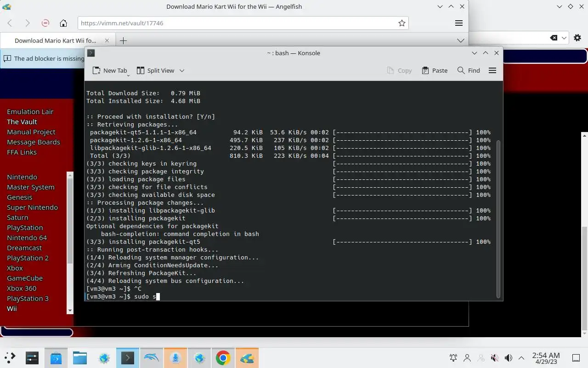Open a New Tab in Konsole
The width and height of the screenshot is (588, 368).
pos(109,70)
